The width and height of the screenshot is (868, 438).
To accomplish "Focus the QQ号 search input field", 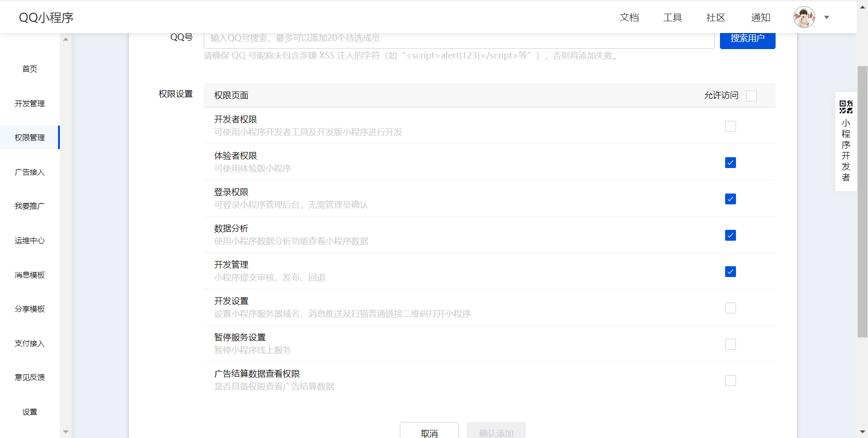I will click(459, 40).
